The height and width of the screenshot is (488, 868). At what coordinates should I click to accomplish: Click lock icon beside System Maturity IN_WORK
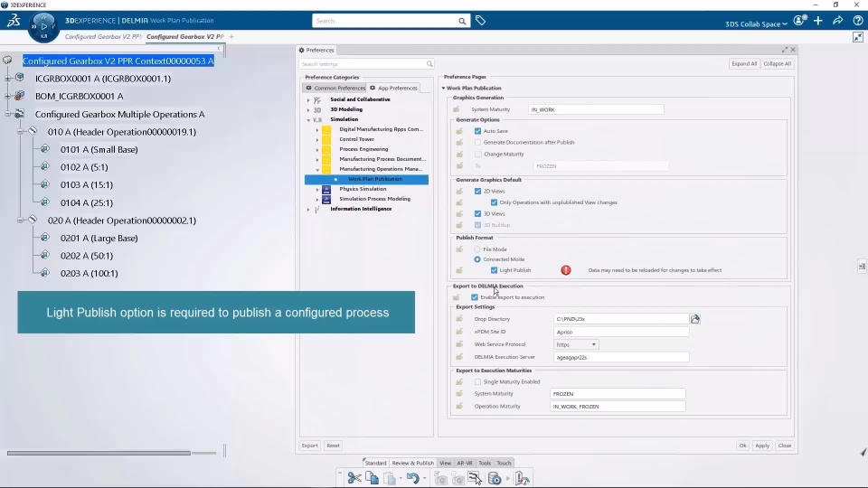[x=456, y=109]
